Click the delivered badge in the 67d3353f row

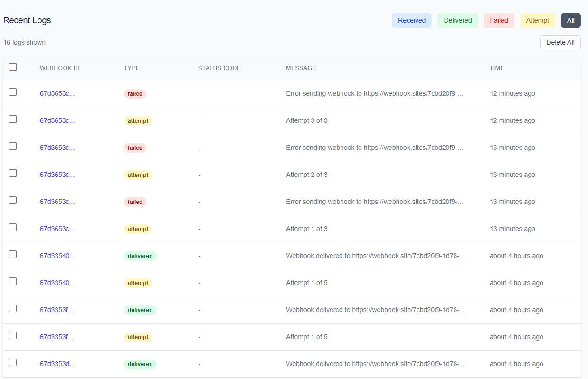click(140, 310)
